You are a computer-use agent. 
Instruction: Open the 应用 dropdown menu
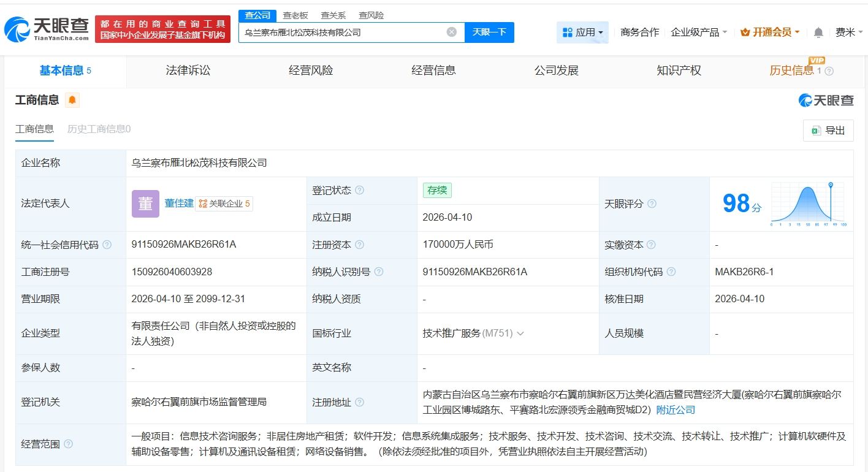[582, 32]
